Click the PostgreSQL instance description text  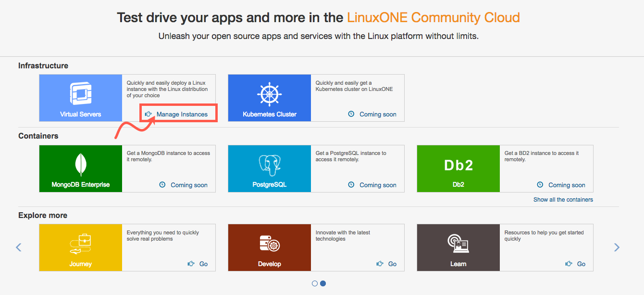pyautogui.click(x=351, y=156)
